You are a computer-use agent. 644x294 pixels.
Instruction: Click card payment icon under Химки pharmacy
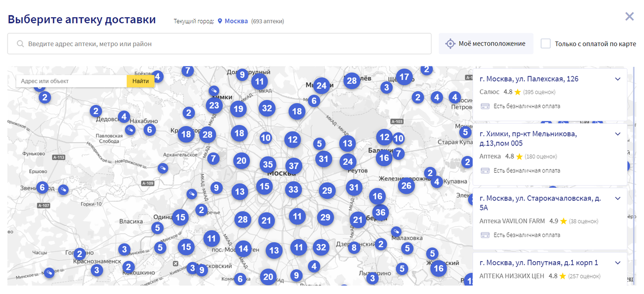tap(485, 171)
